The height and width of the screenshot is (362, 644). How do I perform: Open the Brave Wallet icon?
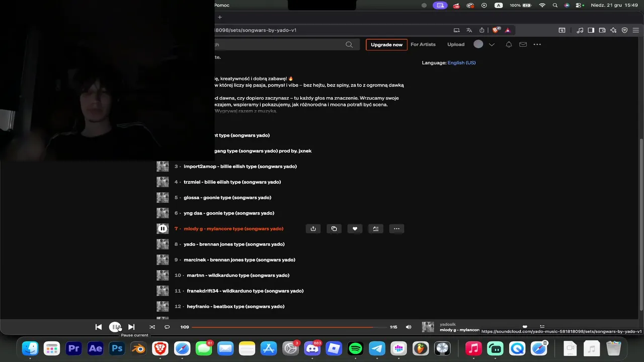(x=602, y=30)
